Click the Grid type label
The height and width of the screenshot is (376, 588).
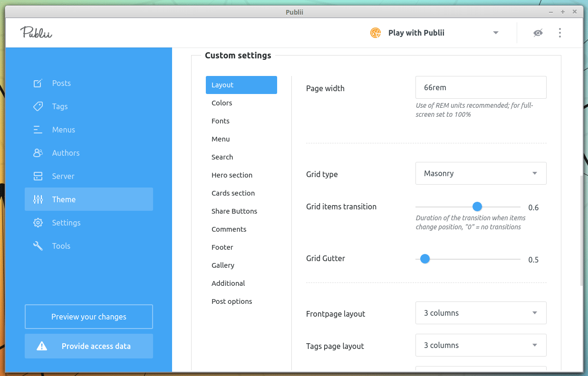pos(322,174)
